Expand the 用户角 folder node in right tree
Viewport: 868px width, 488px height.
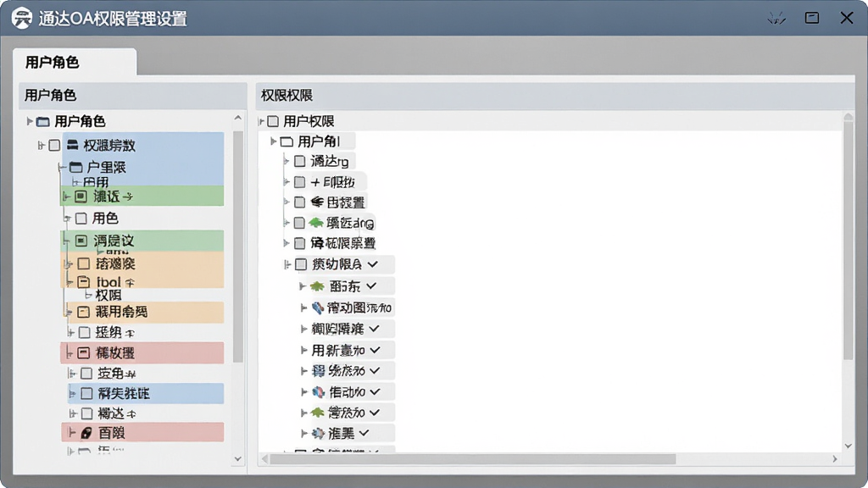[273, 141]
